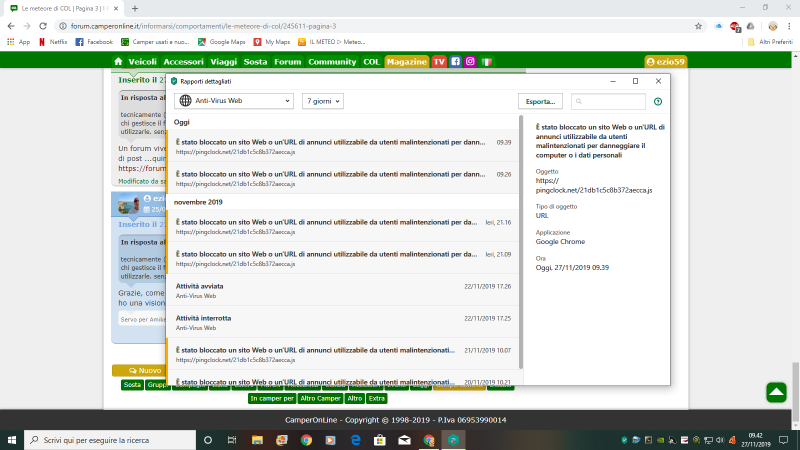Open the Instagram icon in the site navbar
This screenshot has width=800, height=450.
[x=470, y=62]
